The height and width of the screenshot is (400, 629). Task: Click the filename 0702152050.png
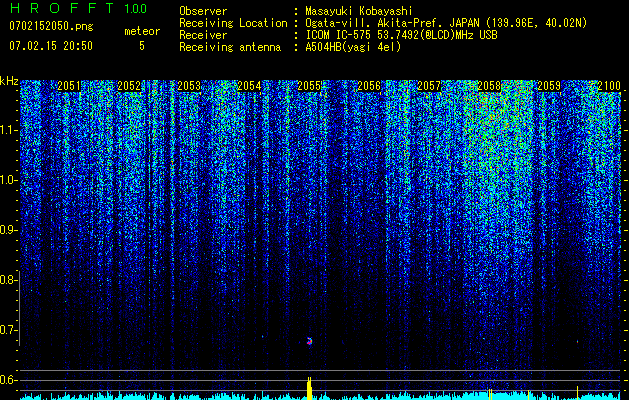click(x=51, y=26)
